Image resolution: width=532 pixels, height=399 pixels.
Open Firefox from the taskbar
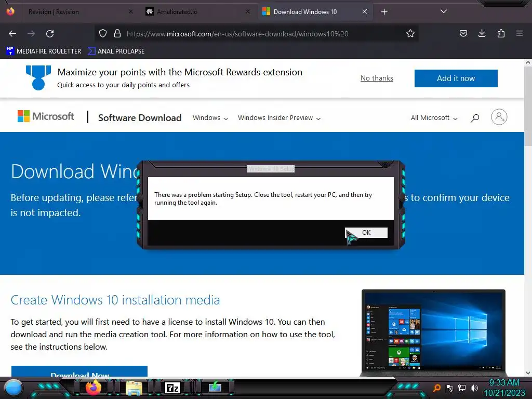tap(94, 388)
